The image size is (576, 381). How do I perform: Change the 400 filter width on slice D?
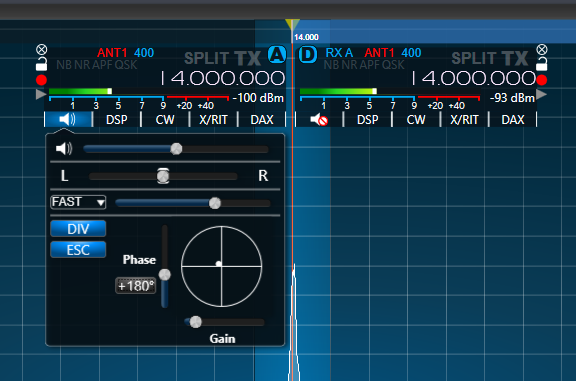(411, 53)
